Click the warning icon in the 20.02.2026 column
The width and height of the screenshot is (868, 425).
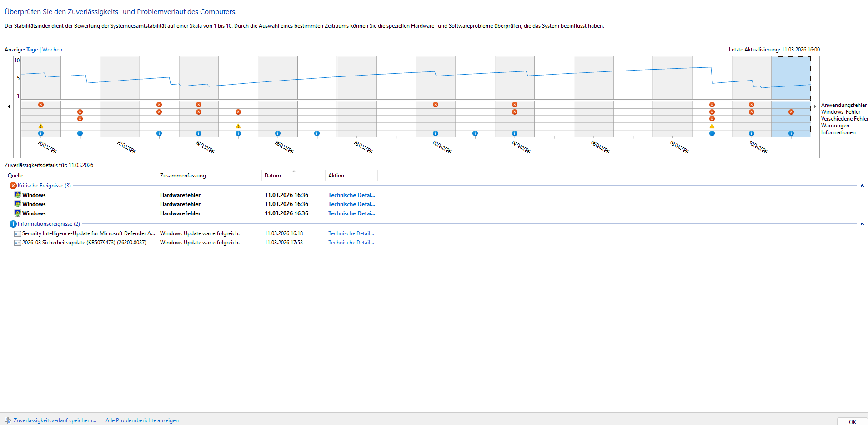tap(41, 126)
